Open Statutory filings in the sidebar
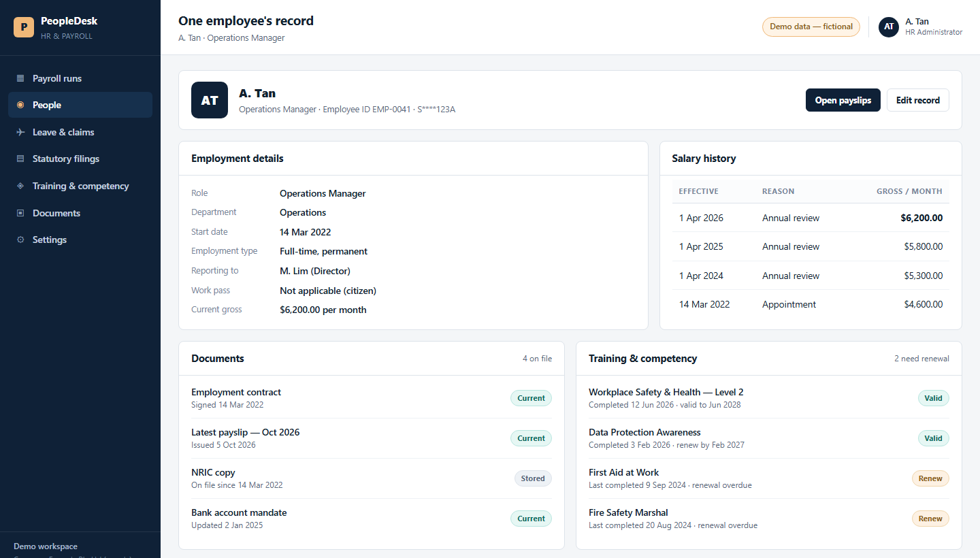This screenshot has height=558, width=980. (x=80, y=159)
